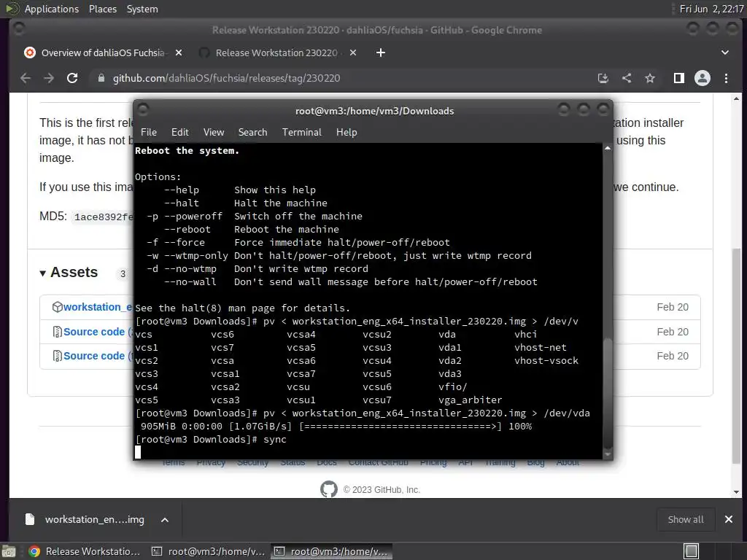Click the Assets count badge 3
This screenshot has height=560, width=747.
pyautogui.click(x=123, y=274)
